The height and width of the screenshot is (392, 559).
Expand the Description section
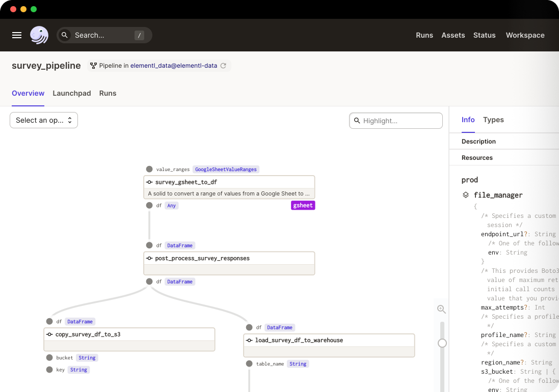pyautogui.click(x=478, y=142)
